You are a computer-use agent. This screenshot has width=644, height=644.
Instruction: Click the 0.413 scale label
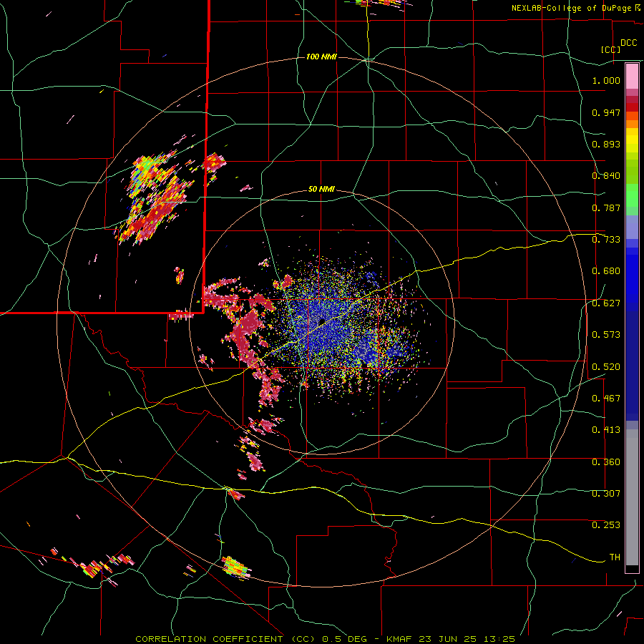click(606, 430)
